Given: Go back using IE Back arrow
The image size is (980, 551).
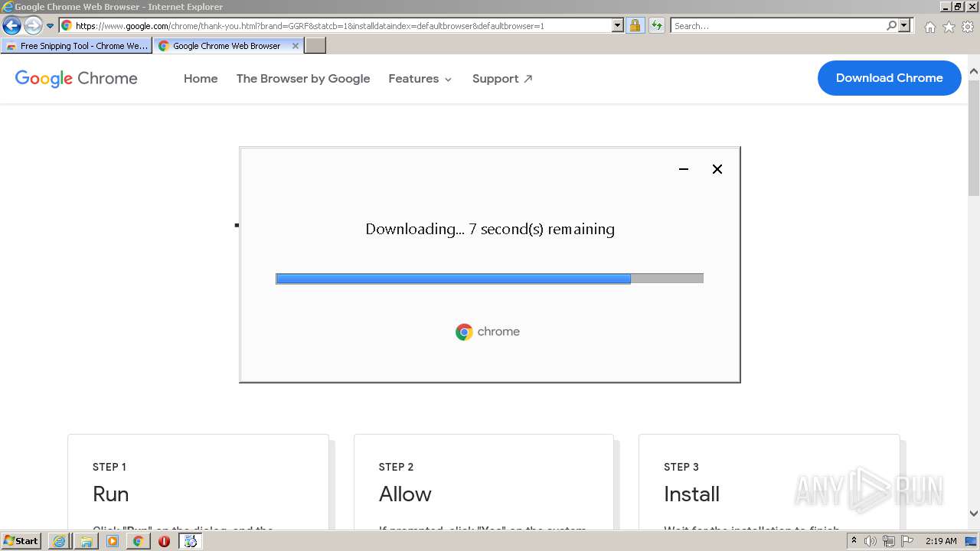Looking at the screenshot, I should click(x=11, y=26).
